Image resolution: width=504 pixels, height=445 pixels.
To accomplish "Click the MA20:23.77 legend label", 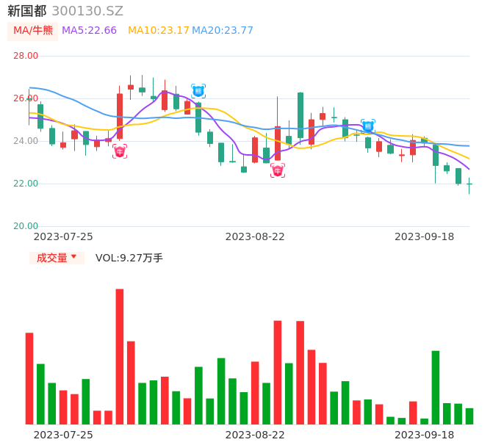I will [223, 31].
